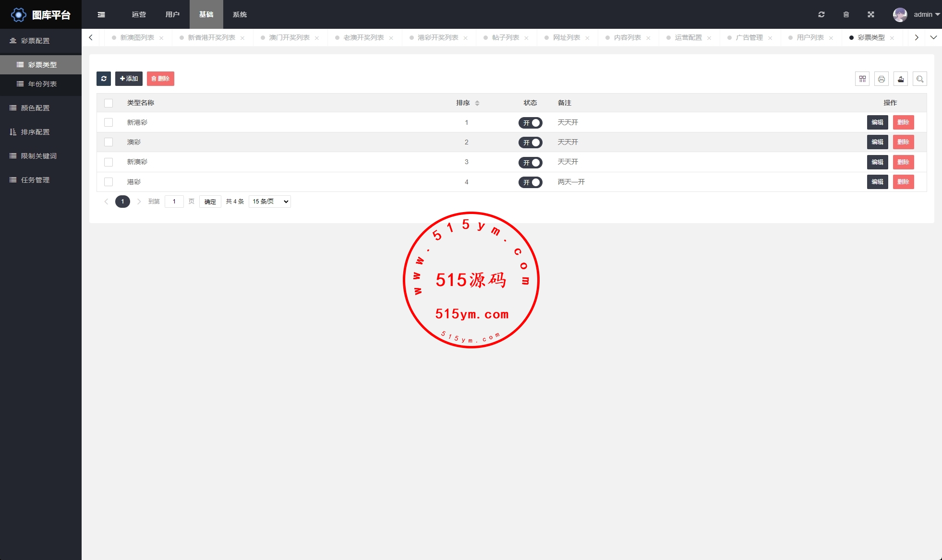Screen dimensions: 942x560
Task: Toggle fullscreen with the expand icon
Action: pyautogui.click(x=871, y=14)
